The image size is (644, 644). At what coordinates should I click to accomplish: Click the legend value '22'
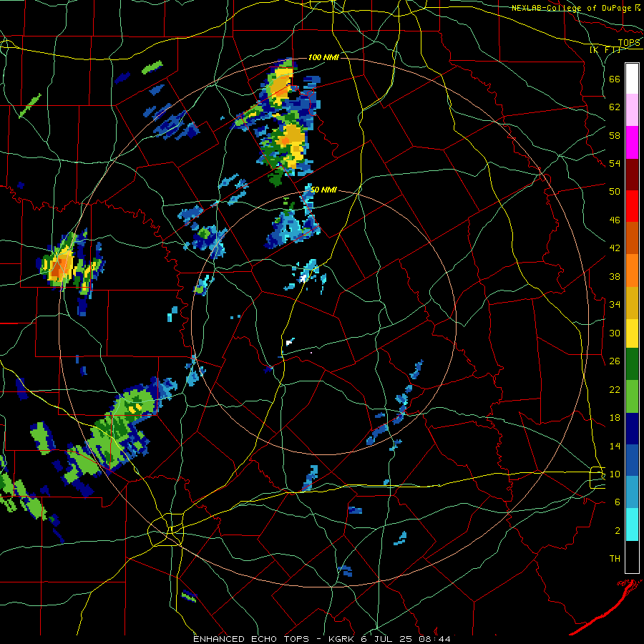[615, 389]
